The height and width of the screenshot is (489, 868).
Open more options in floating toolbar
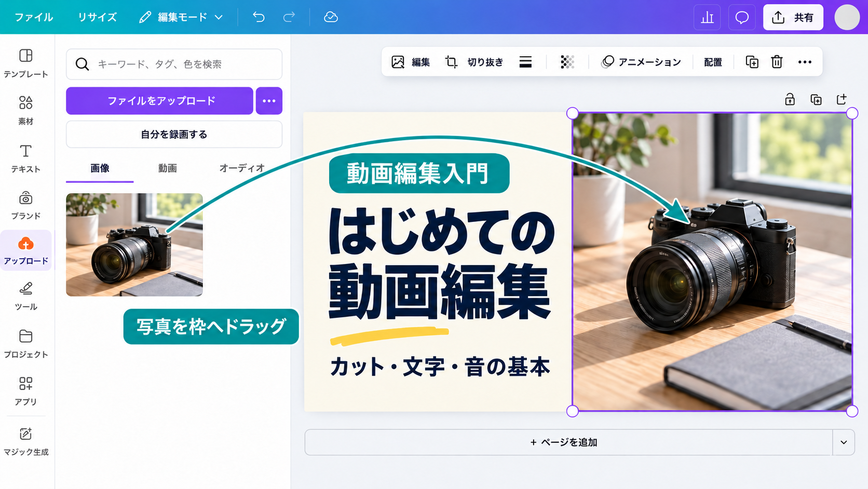[x=805, y=62]
